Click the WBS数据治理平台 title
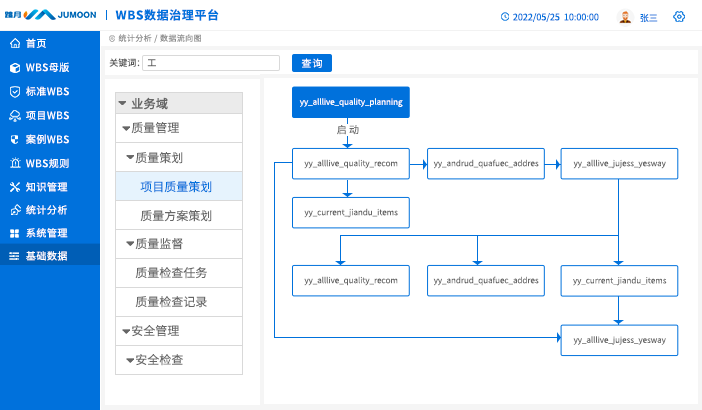 pyautogui.click(x=167, y=15)
